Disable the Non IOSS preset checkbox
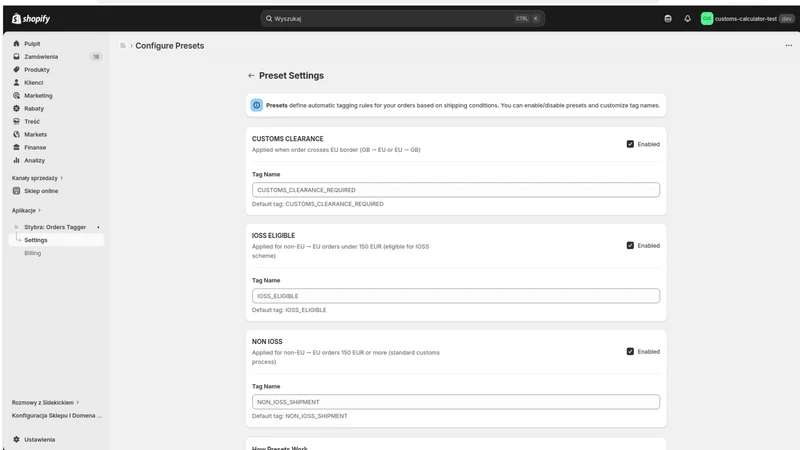This screenshot has width=800, height=450. (x=630, y=352)
